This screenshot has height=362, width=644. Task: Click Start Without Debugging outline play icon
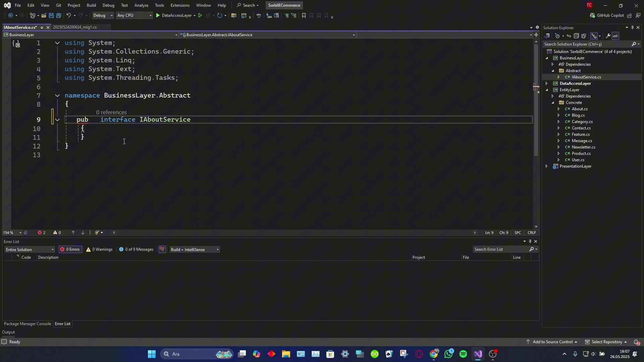200,15
